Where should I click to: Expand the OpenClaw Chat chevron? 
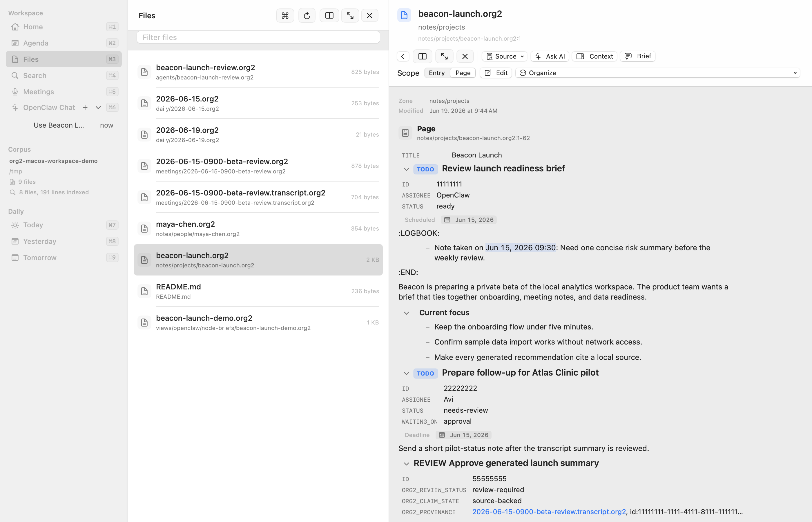tap(98, 108)
